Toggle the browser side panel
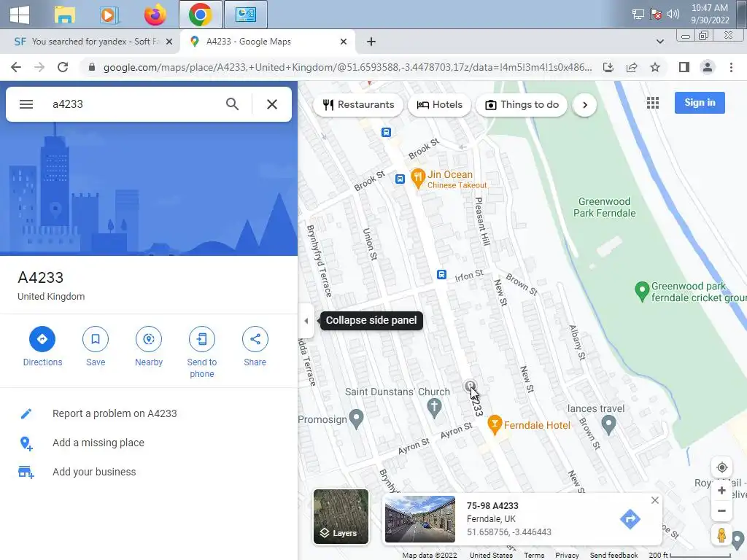The height and width of the screenshot is (560, 747). 684,67
